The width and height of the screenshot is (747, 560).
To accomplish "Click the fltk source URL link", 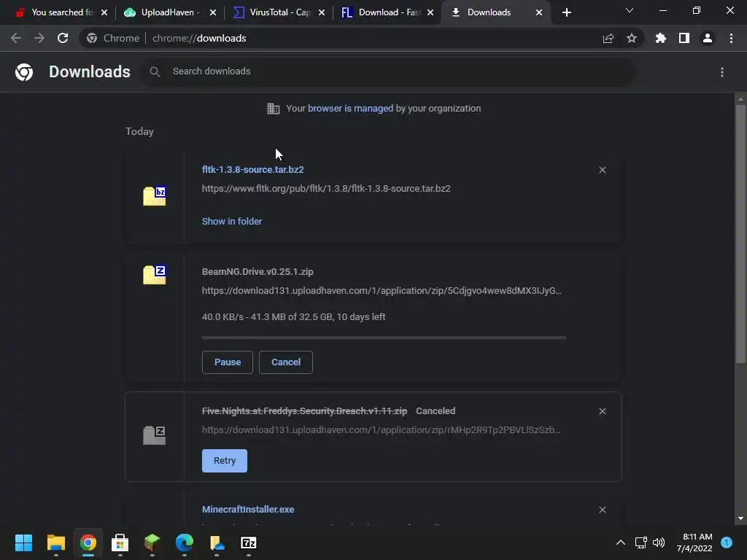I will click(x=326, y=189).
